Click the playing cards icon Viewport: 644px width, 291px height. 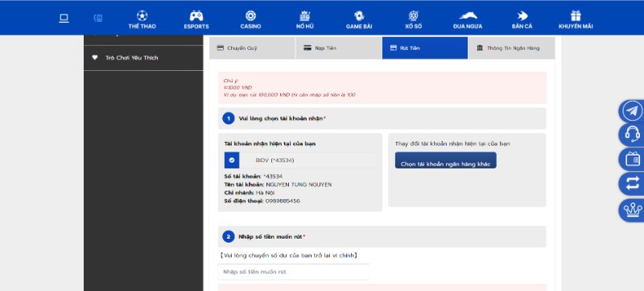(x=359, y=15)
